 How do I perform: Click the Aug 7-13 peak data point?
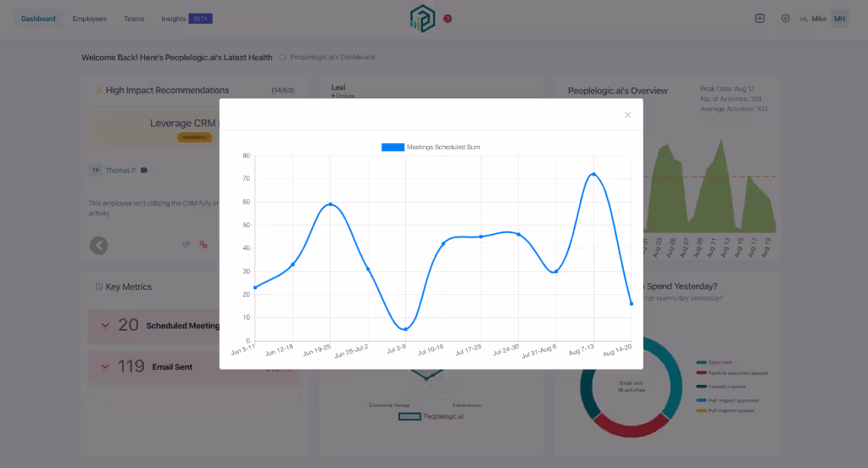click(593, 174)
